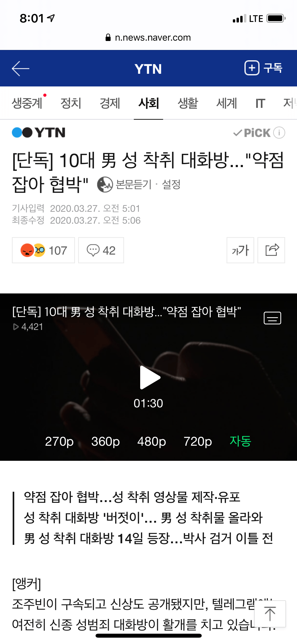Select 720p video quality
Viewport: 297px width, 644px height.
[198, 441]
